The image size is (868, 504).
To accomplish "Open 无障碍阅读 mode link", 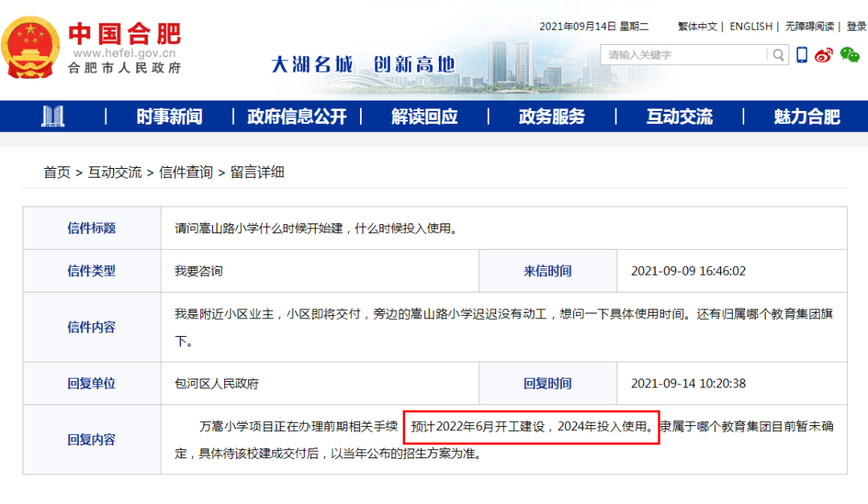I will pos(810,26).
